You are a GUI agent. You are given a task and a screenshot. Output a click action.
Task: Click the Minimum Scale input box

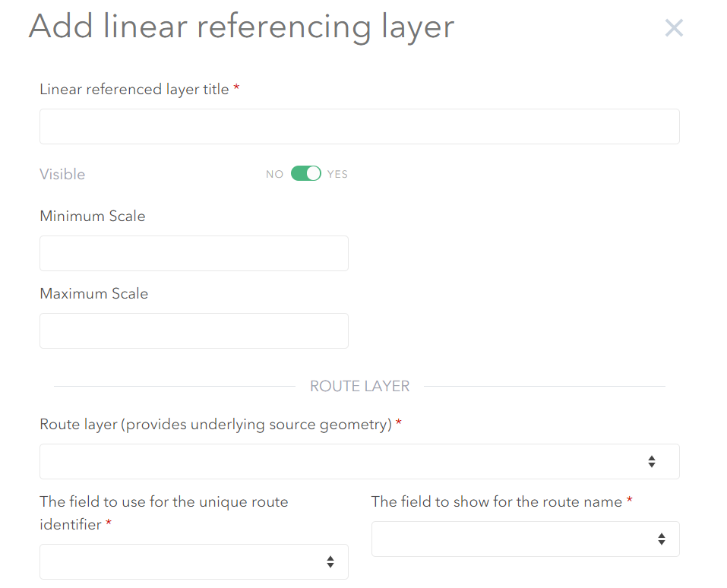click(x=194, y=253)
